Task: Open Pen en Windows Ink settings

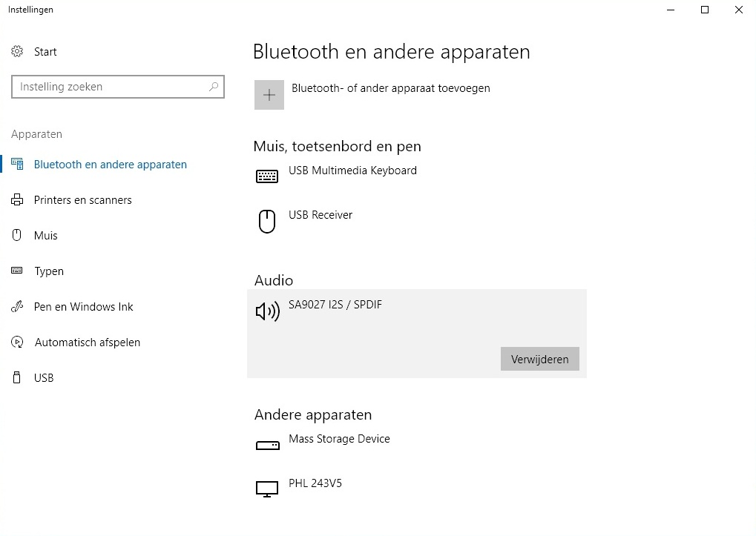Action: [x=83, y=307]
